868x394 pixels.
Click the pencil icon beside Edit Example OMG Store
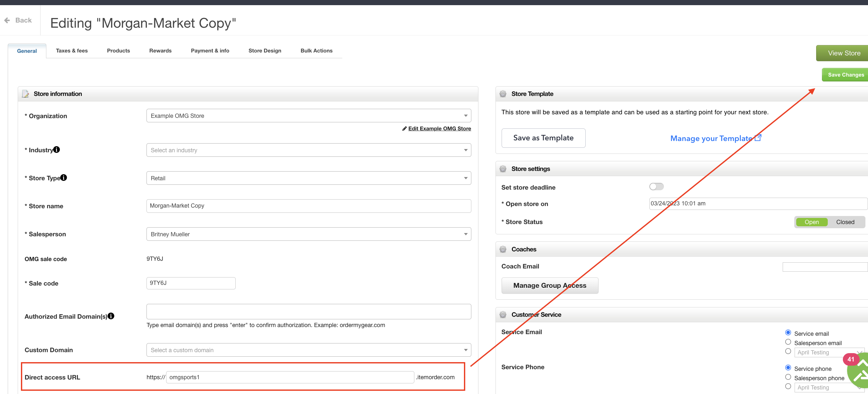point(404,129)
